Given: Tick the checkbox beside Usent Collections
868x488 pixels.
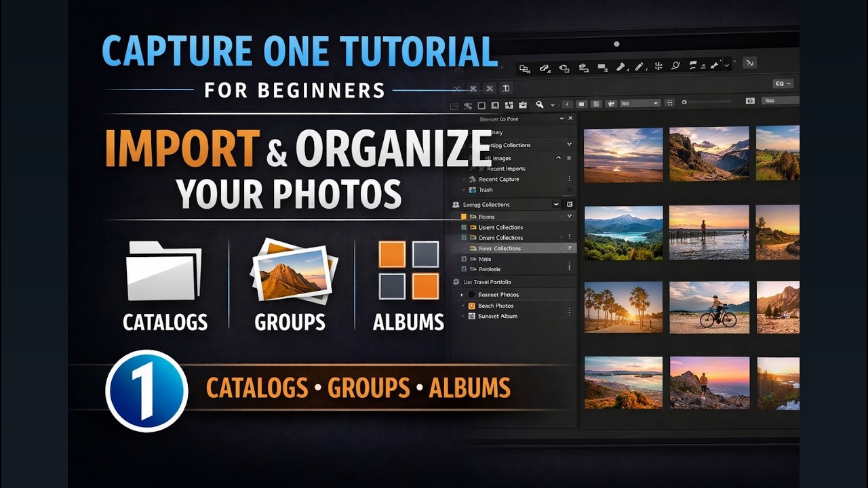Looking at the screenshot, I should pyautogui.click(x=464, y=228).
